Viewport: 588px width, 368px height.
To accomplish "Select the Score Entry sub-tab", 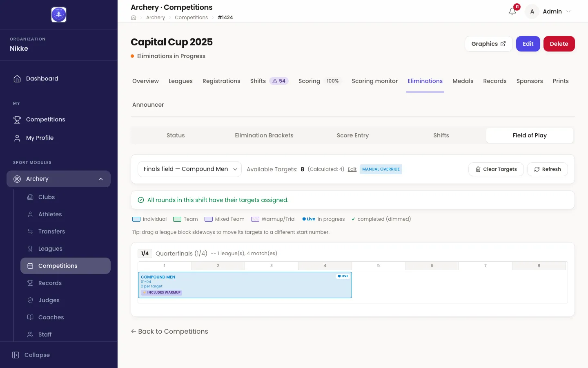I will (x=353, y=135).
